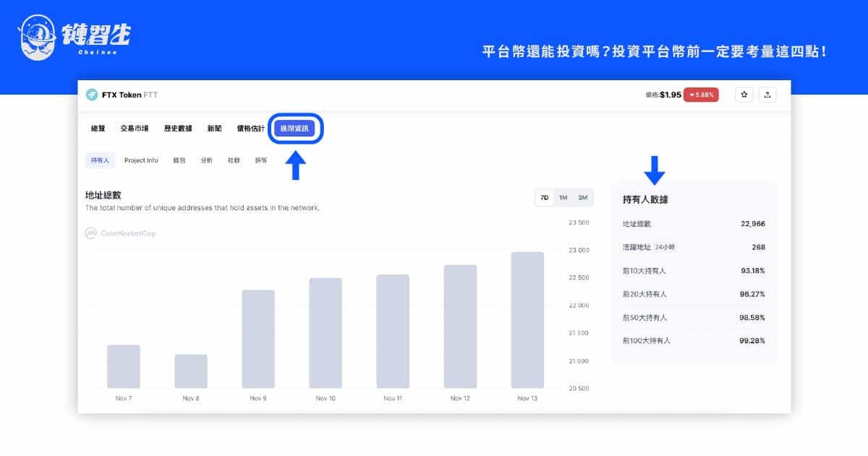Go to the 交易市場 tab

135,129
